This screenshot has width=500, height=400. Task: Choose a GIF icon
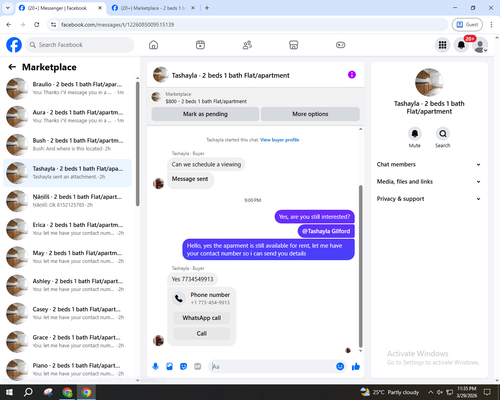point(198,367)
